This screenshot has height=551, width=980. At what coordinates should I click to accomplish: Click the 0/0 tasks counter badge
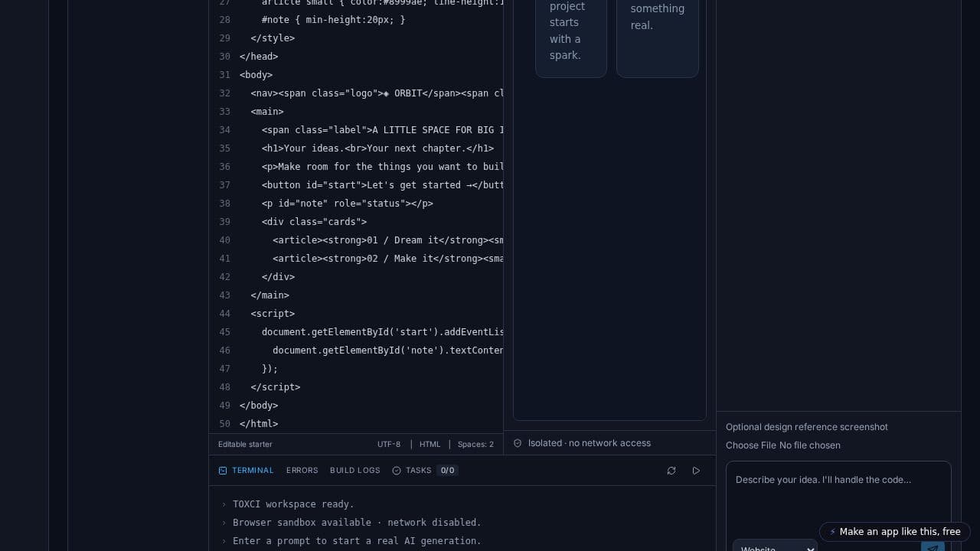(x=448, y=471)
